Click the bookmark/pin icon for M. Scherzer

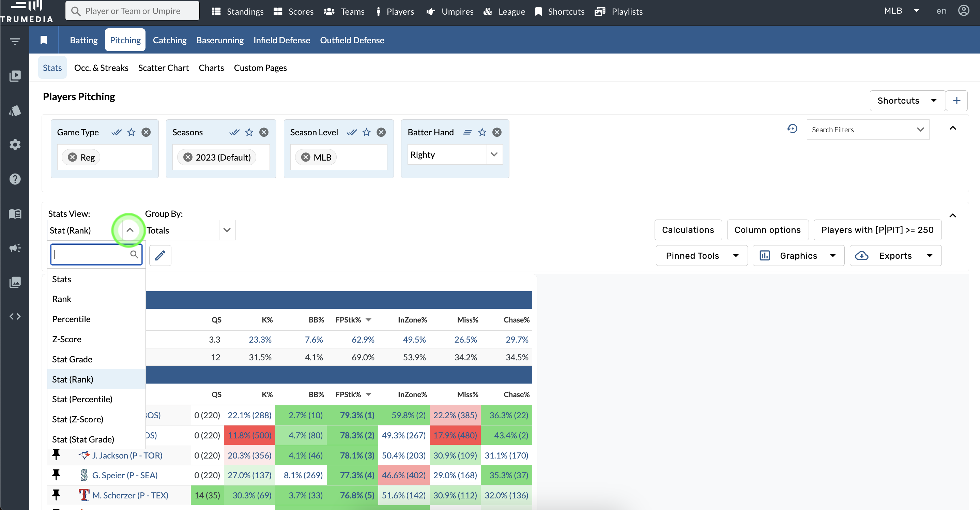pos(57,495)
